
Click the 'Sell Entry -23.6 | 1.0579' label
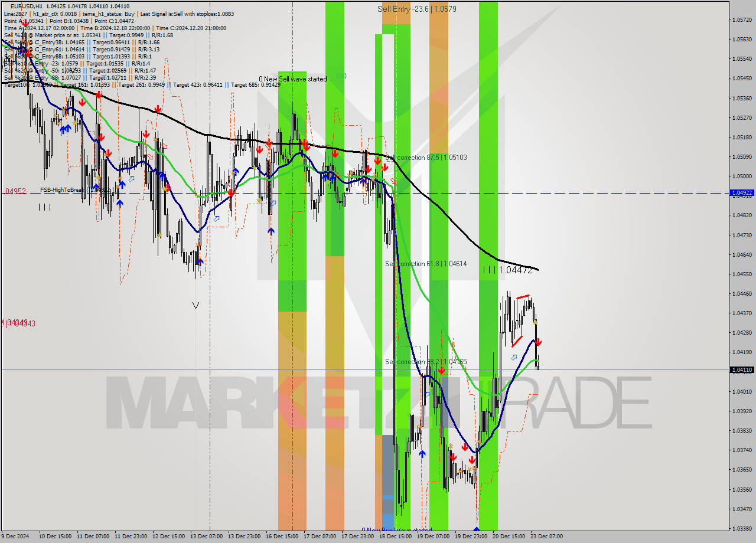point(417,9)
